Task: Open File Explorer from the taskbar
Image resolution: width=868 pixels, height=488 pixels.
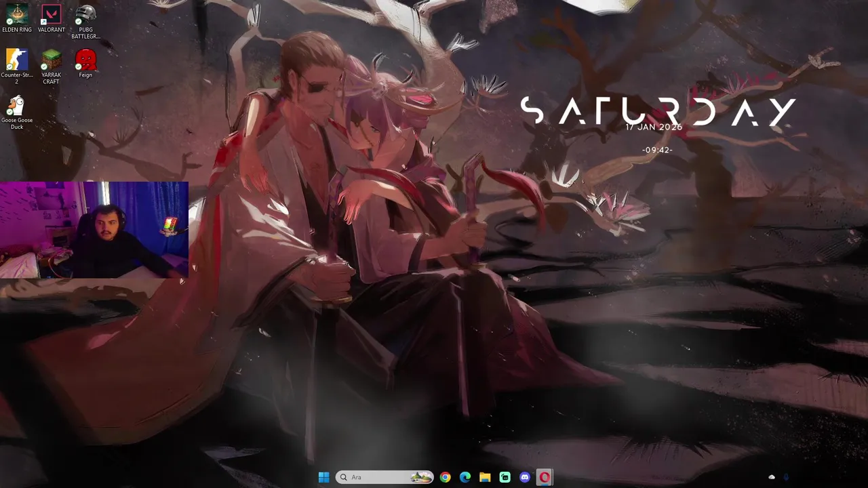Action: click(485, 477)
